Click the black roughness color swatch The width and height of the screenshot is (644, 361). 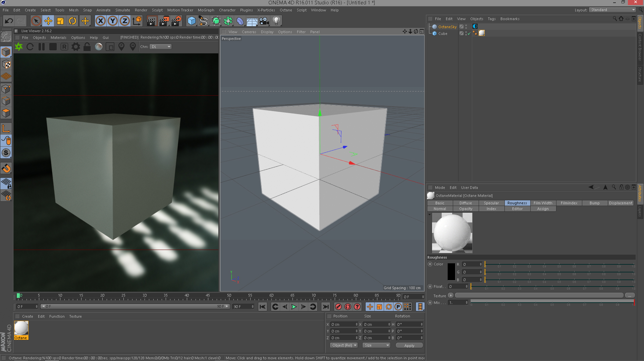coord(451,272)
